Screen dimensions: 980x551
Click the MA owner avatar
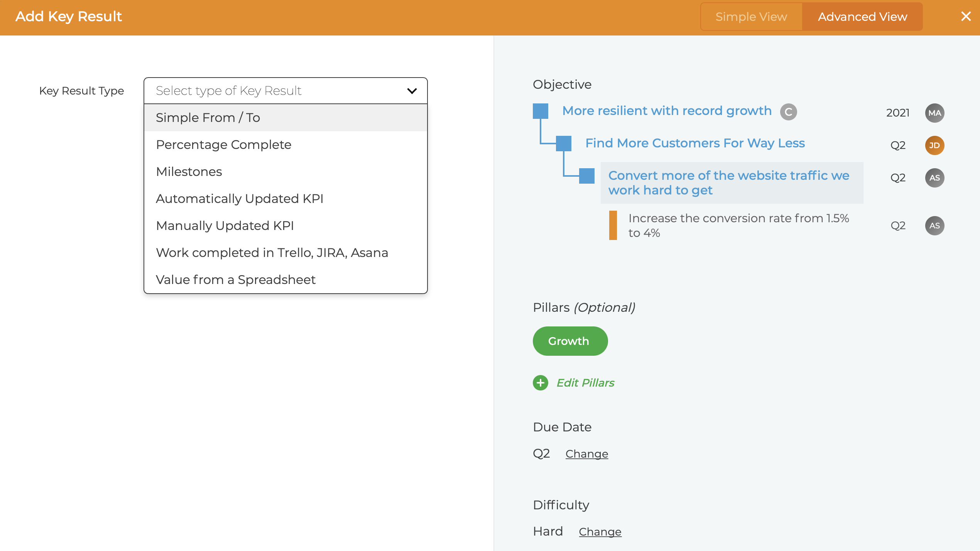point(934,113)
